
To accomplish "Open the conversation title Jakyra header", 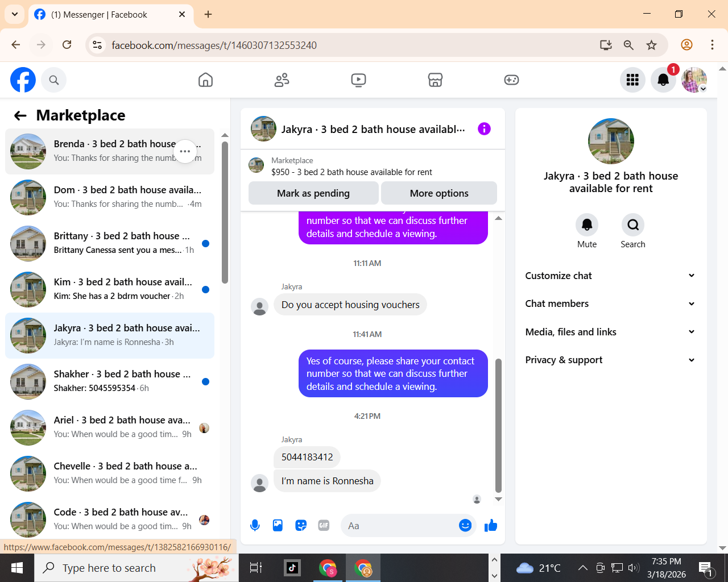I will pos(373,130).
